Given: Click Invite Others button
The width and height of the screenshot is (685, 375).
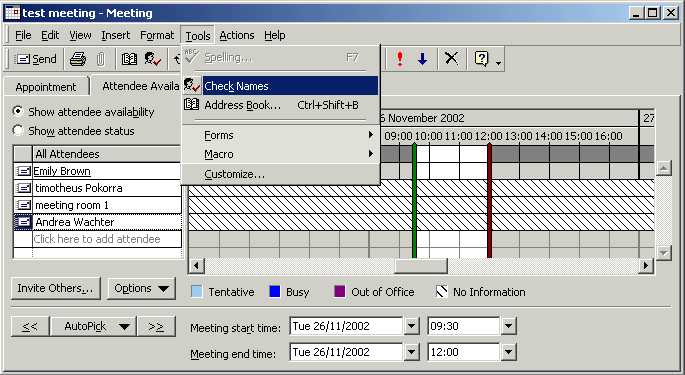Looking at the screenshot, I should coord(55,288).
